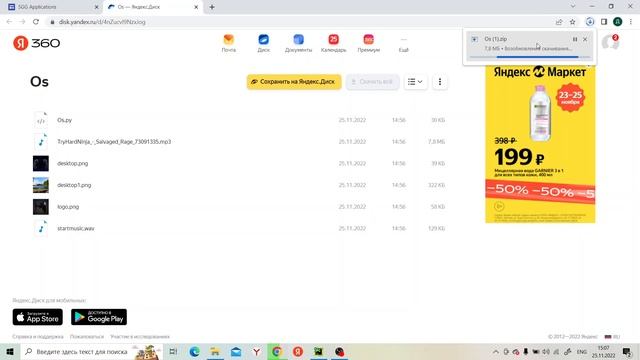
Task: Open the Yandex 360 logo
Action: click(36, 43)
